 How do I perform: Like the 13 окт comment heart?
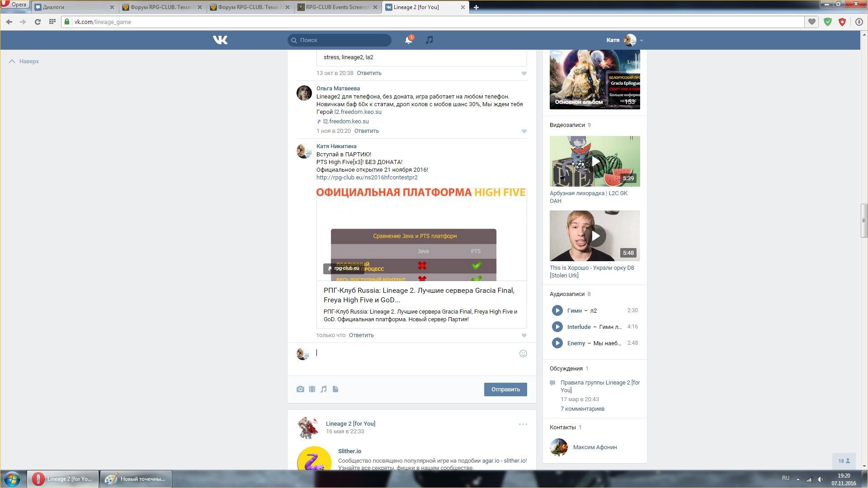524,73
